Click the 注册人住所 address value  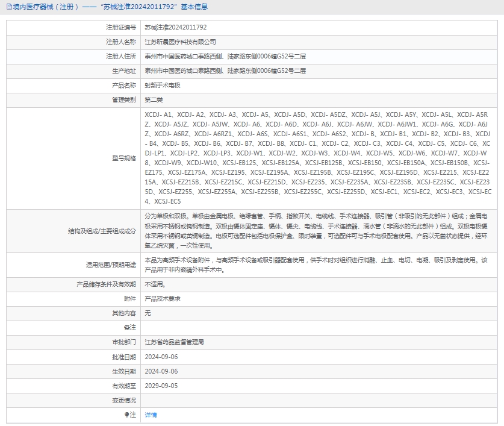[225, 57]
